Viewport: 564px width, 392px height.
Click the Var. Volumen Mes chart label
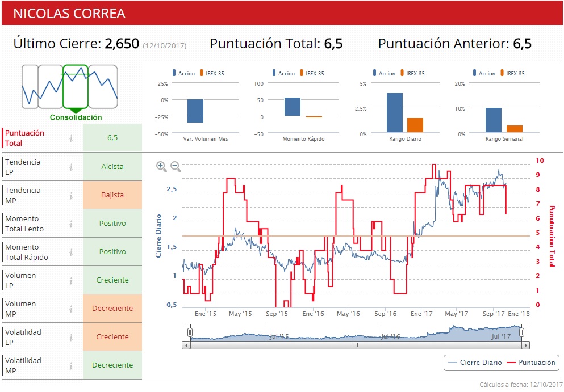pos(206,139)
